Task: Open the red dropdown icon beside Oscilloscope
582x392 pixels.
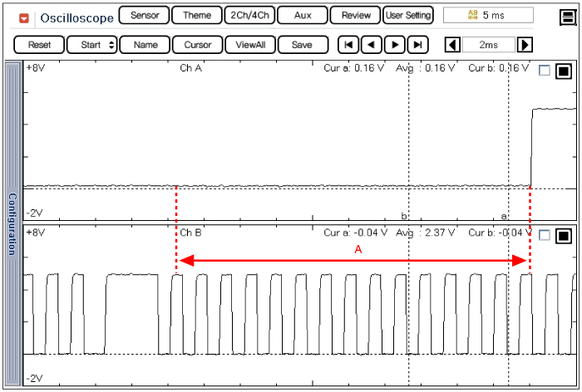Action: pyautogui.click(x=24, y=17)
